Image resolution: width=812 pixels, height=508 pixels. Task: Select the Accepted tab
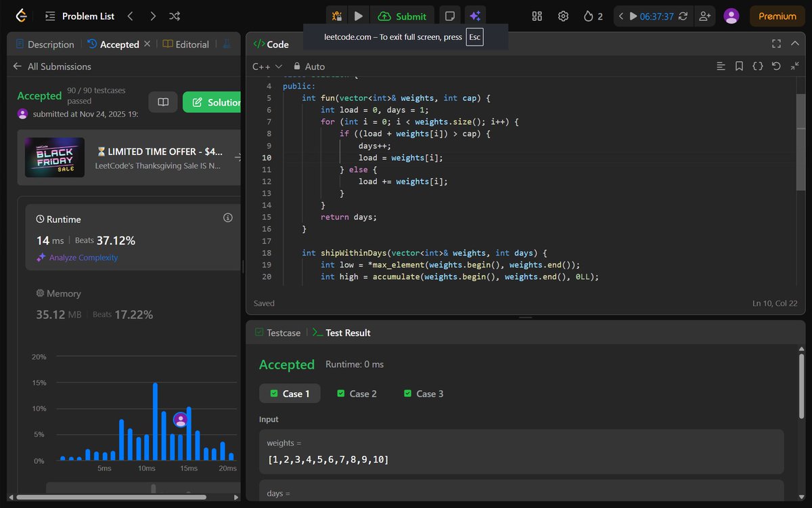113,44
